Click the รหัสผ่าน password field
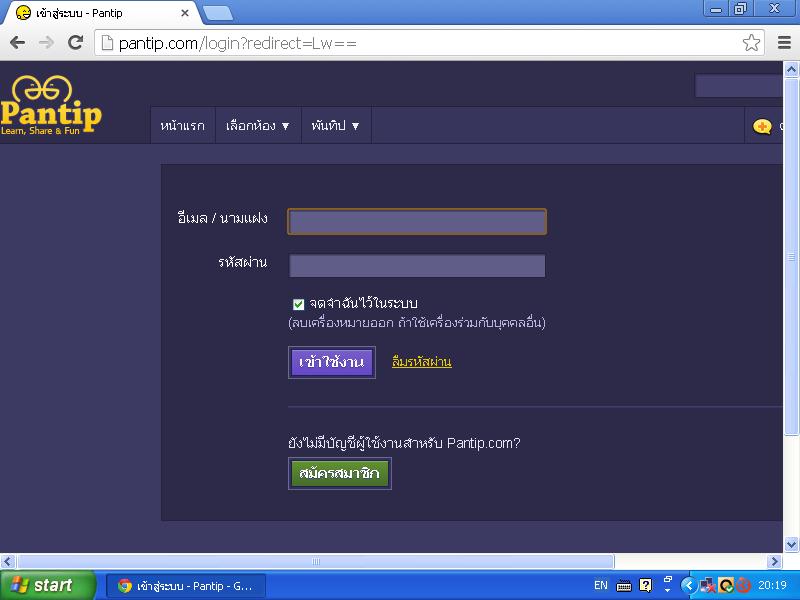This screenshot has width=800, height=600. point(417,266)
